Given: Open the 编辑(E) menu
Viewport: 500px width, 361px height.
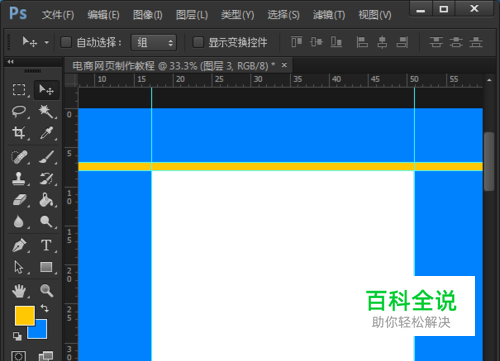Looking at the screenshot, I should coord(103,15).
